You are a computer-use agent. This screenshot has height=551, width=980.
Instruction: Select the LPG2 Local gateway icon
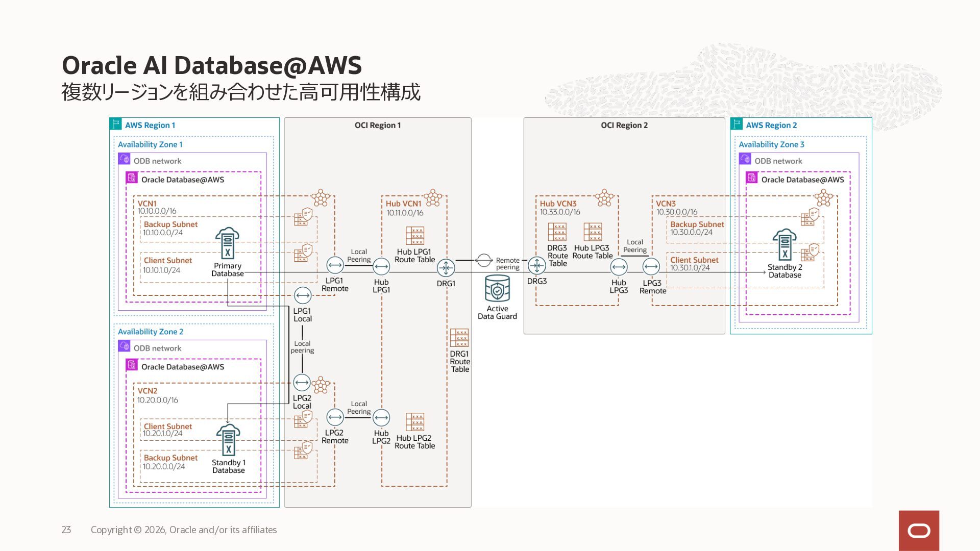pyautogui.click(x=302, y=382)
